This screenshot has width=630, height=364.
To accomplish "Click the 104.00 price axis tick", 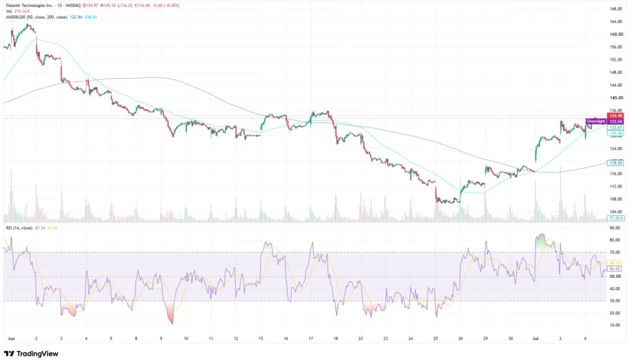I will point(616,212).
